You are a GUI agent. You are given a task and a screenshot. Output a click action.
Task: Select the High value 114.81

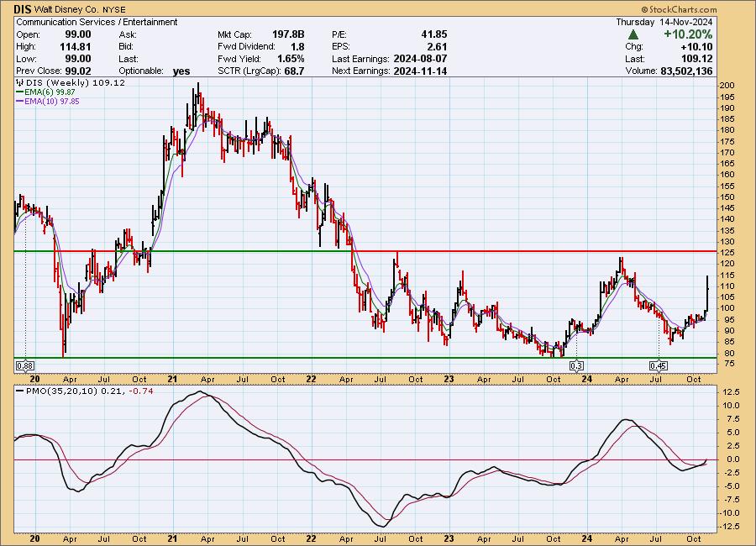(x=76, y=47)
